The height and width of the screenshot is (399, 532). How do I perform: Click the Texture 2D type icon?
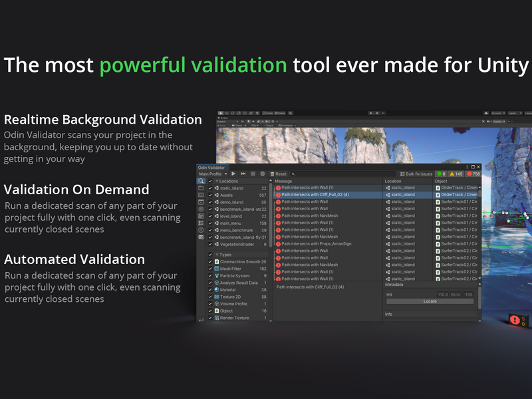click(x=217, y=297)
